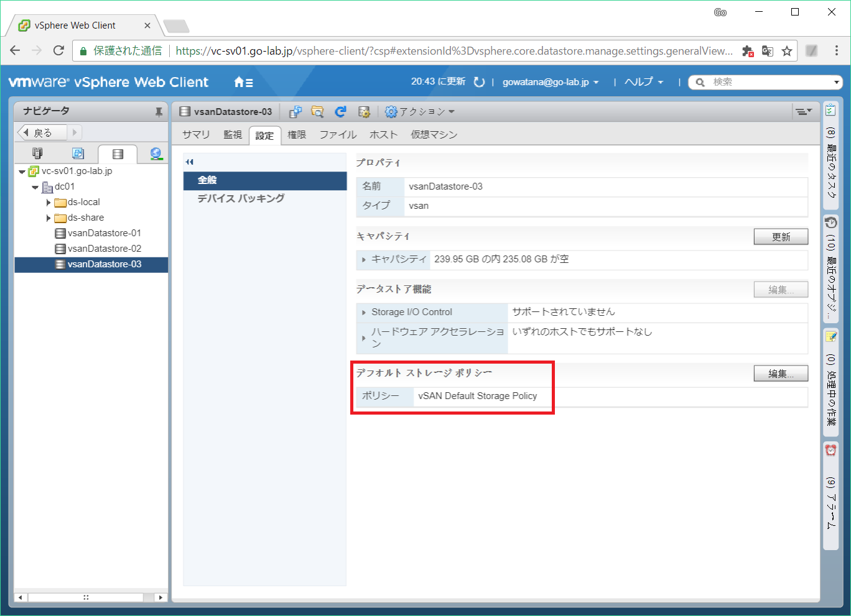Image resolution: width=851 pixels, height=616 pixels.
Task: Collapse the vc-sv01.go-lab.jp tree node
Action: tap(22, 172)
